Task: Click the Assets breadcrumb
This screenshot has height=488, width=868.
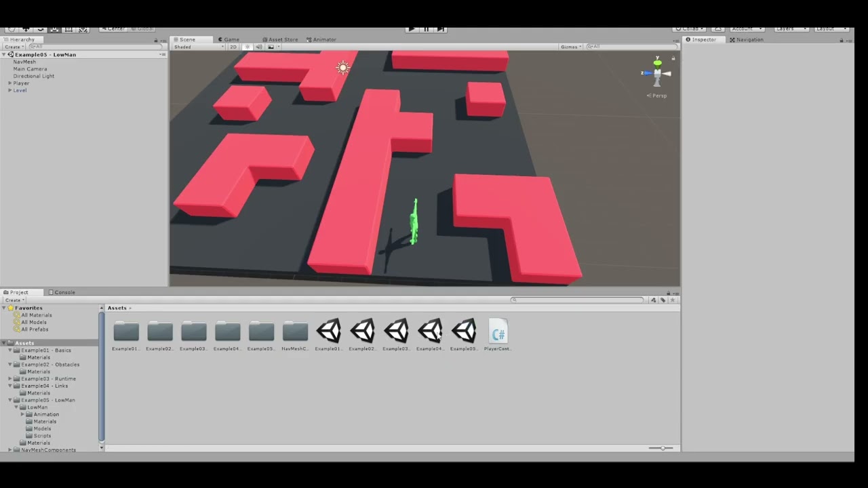Action: point(117,308)
